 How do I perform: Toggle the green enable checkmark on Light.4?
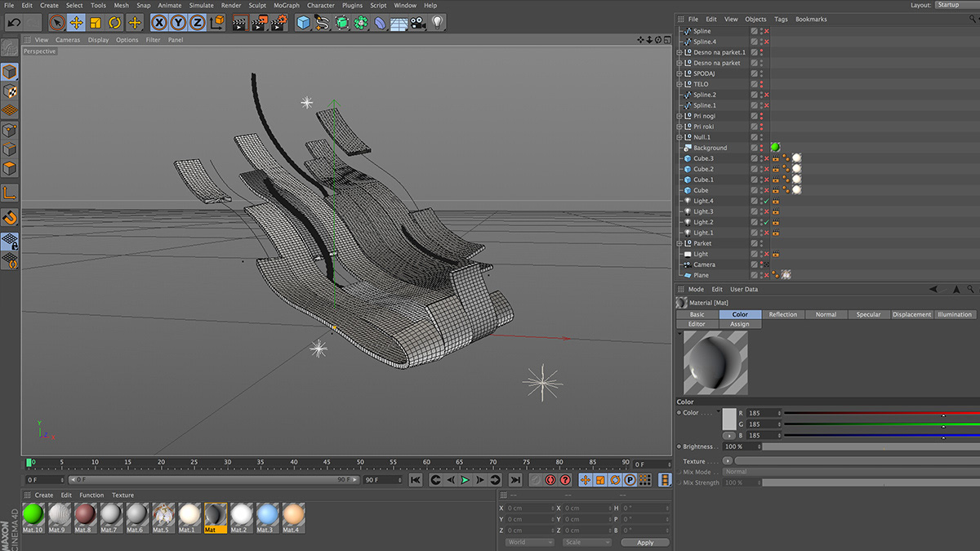pos(766,201)
